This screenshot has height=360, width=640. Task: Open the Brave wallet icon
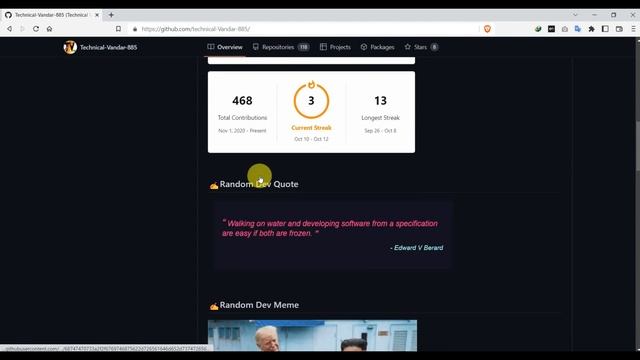pyautogui.click(x=619, y=29)
